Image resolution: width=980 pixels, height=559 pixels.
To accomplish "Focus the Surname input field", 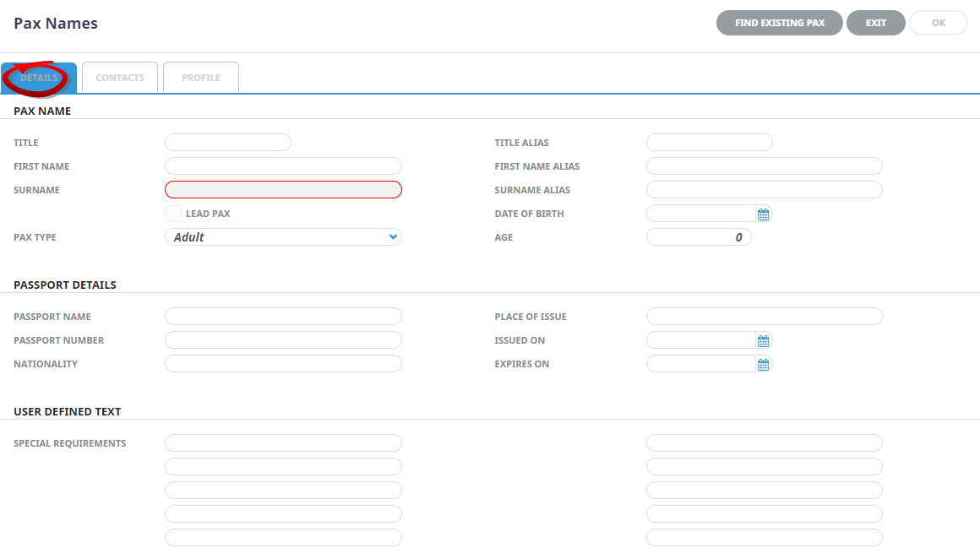I will point(283,190).
